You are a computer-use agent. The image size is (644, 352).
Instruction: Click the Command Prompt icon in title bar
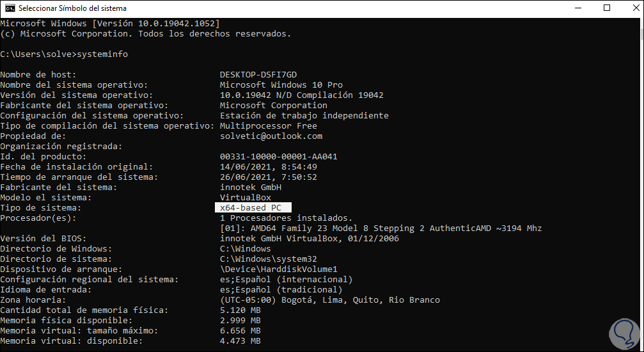pyautogui.click(x=10, y=8)
